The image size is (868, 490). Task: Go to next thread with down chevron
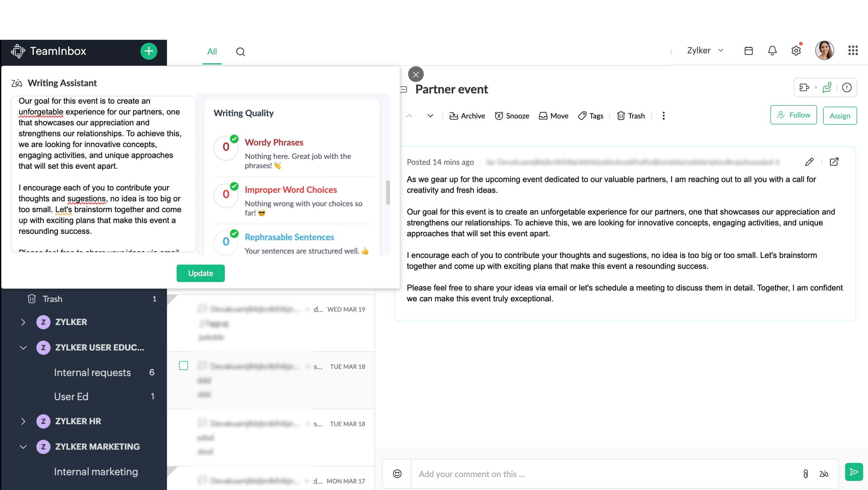coord(430,116)
